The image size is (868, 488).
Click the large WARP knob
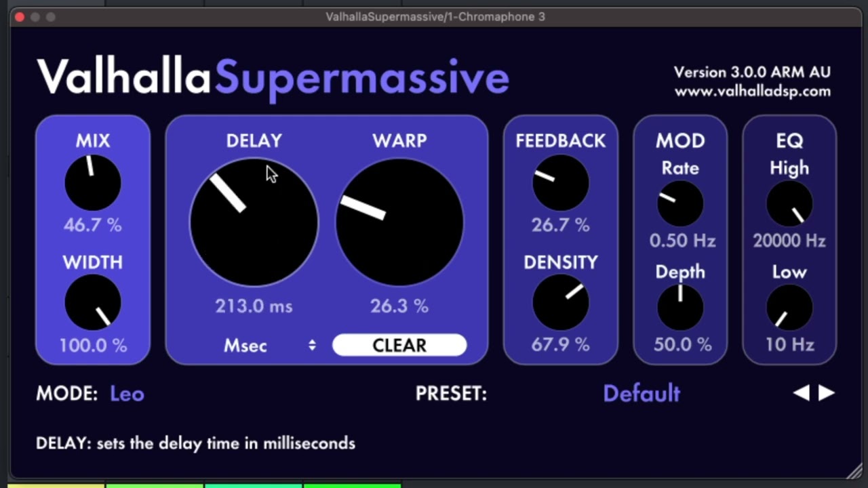pos(399,222)
